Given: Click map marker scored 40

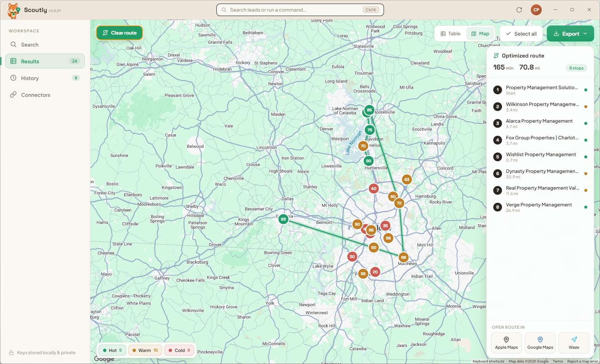Looking at the screenshot, I should pyautogui.click(x=373, y=189).
